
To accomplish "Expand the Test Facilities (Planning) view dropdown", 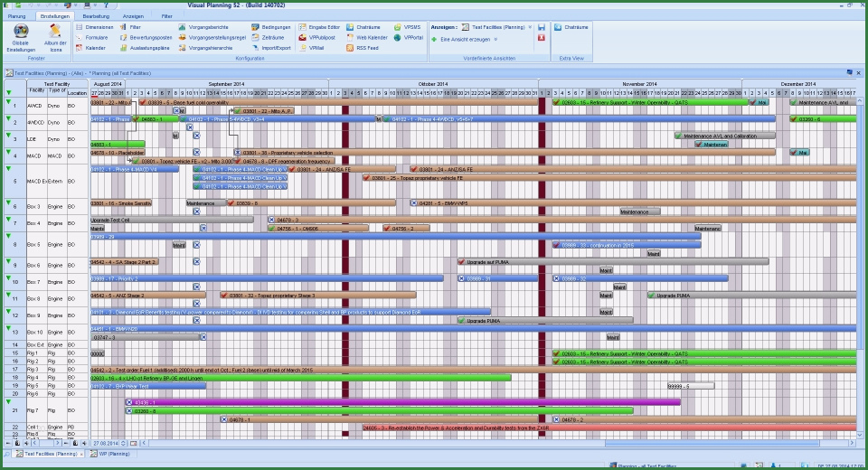I will [529, 28].
